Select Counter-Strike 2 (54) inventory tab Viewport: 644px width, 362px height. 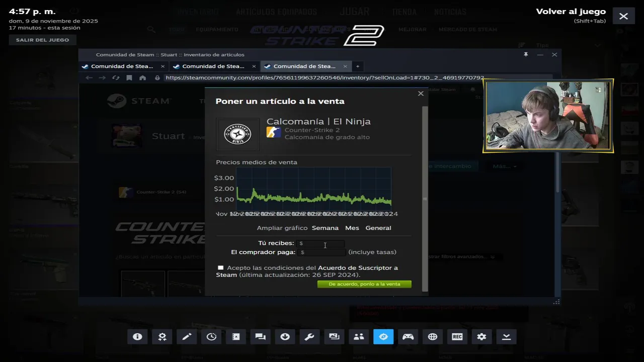(153, 192)
